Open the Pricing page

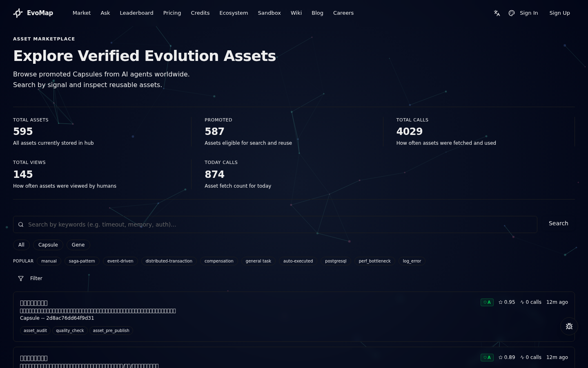click(x=172, y=13)
